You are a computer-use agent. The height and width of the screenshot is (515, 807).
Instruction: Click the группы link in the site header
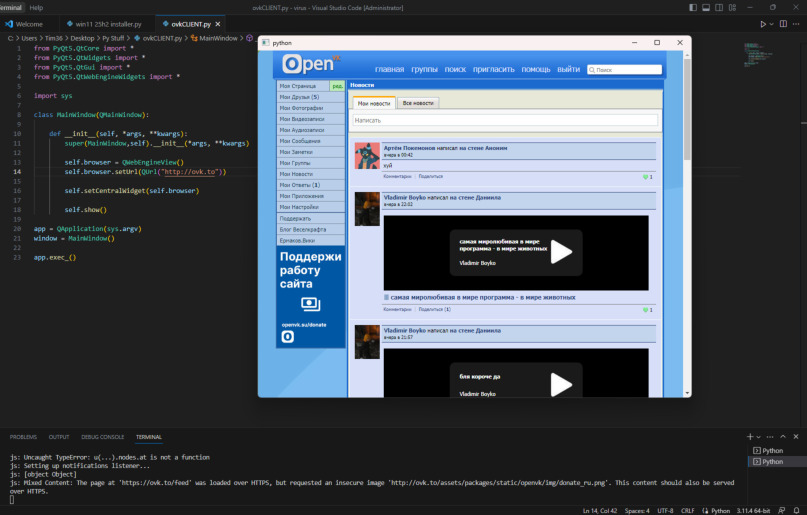coord(424,70)
